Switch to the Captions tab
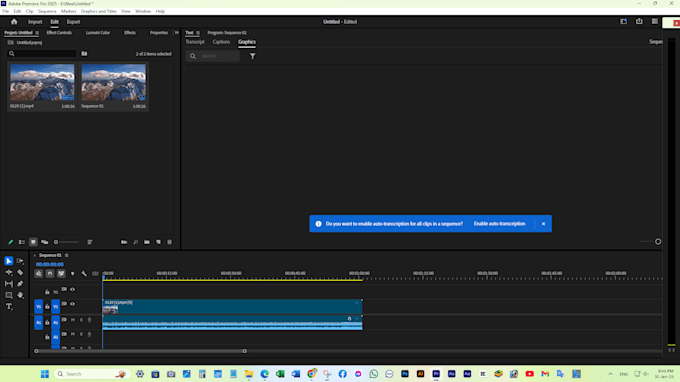 pyautogui.click(x=221, y=42)
